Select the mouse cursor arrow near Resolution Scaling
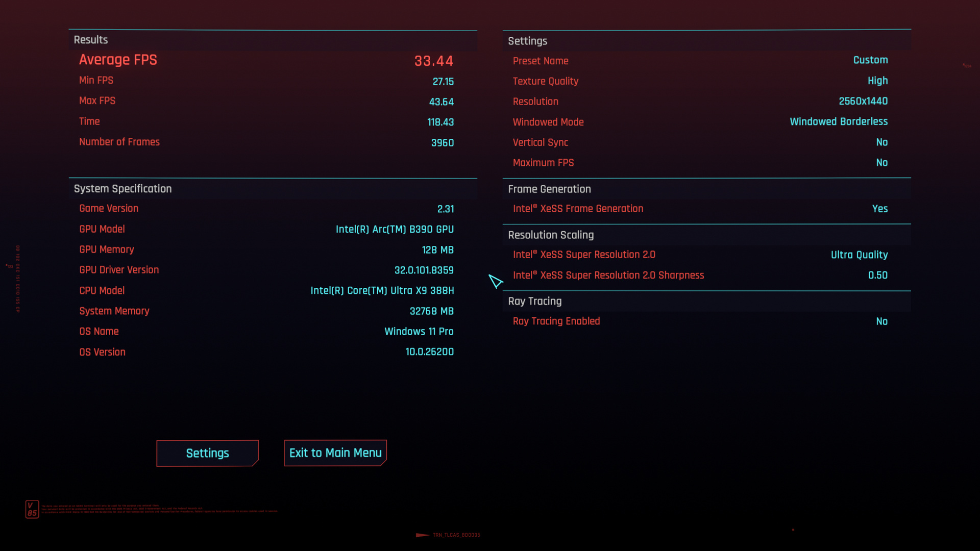This screenshot has height=551, width=980. coord(495,282)
